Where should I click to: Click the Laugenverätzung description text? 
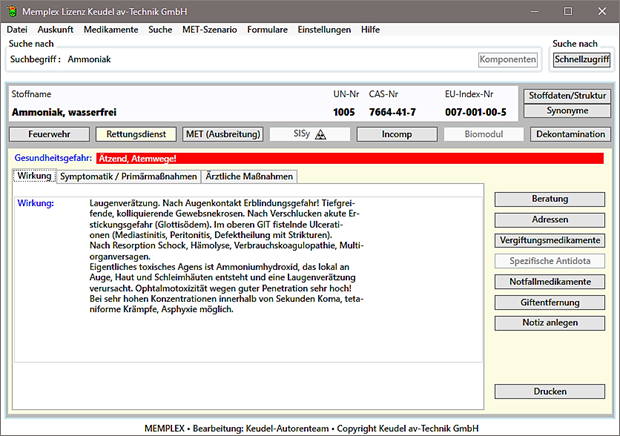coord(226,256)
